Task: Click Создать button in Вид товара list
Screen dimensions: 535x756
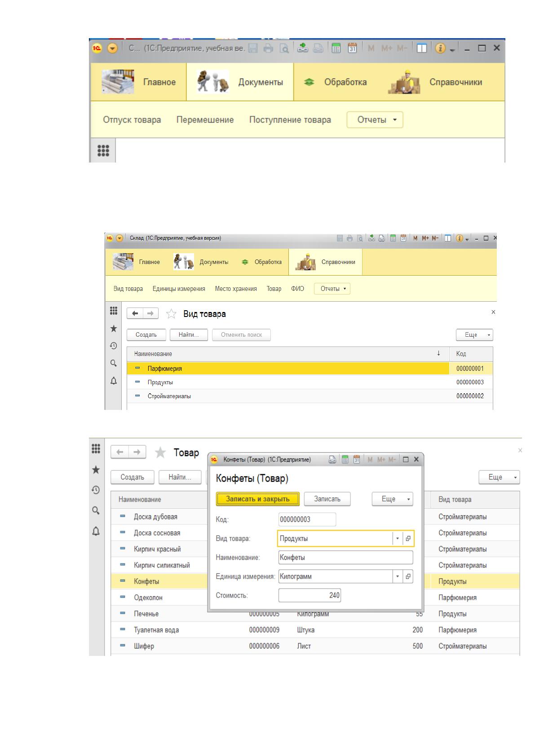Action: [146, 335]
